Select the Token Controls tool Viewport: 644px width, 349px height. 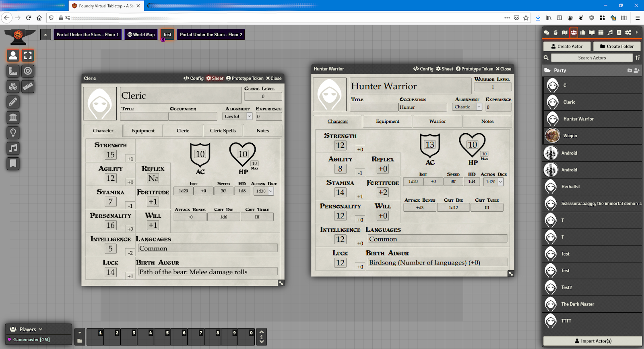point(13,56)
